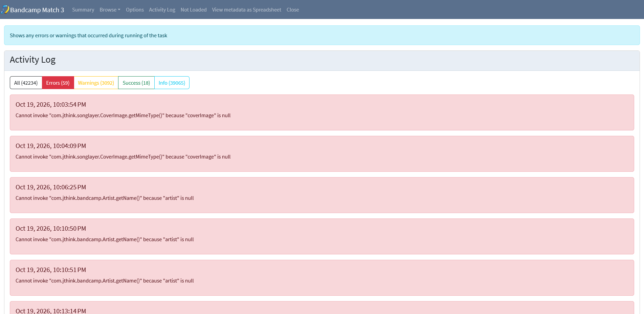Filter log by Warnings (3092)

(x=96, y=83)
